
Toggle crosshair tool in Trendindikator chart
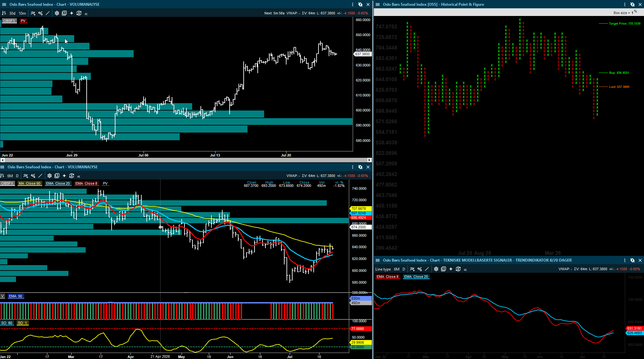[x=451, y=269]
